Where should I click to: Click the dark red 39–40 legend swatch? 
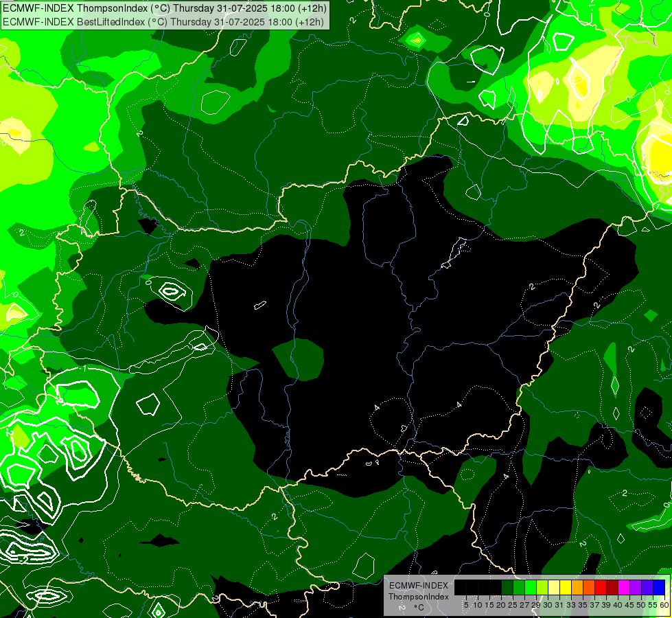click(x=612, y=587)
